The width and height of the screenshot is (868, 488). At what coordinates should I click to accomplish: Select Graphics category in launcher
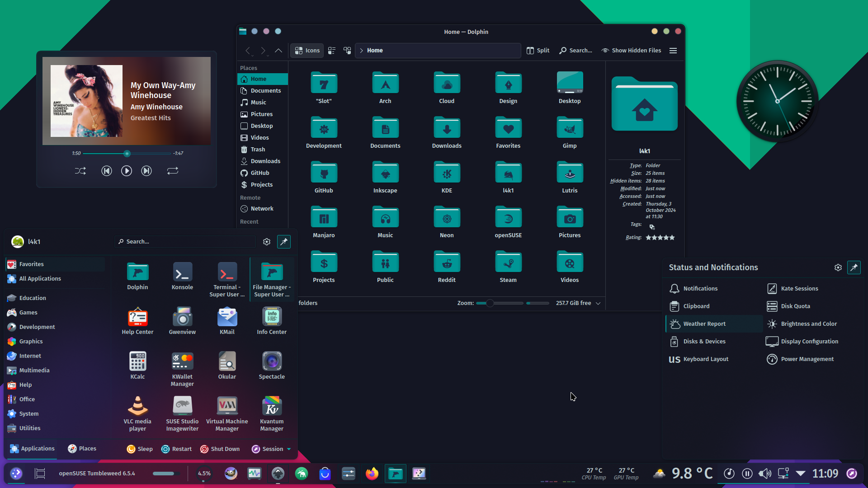pyautogui.click(x=56, y=341)
